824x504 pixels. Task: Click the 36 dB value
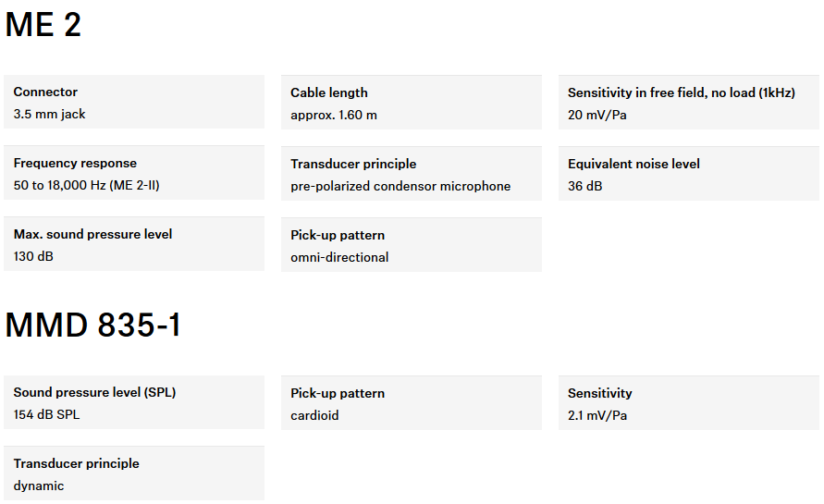(584, 187)
